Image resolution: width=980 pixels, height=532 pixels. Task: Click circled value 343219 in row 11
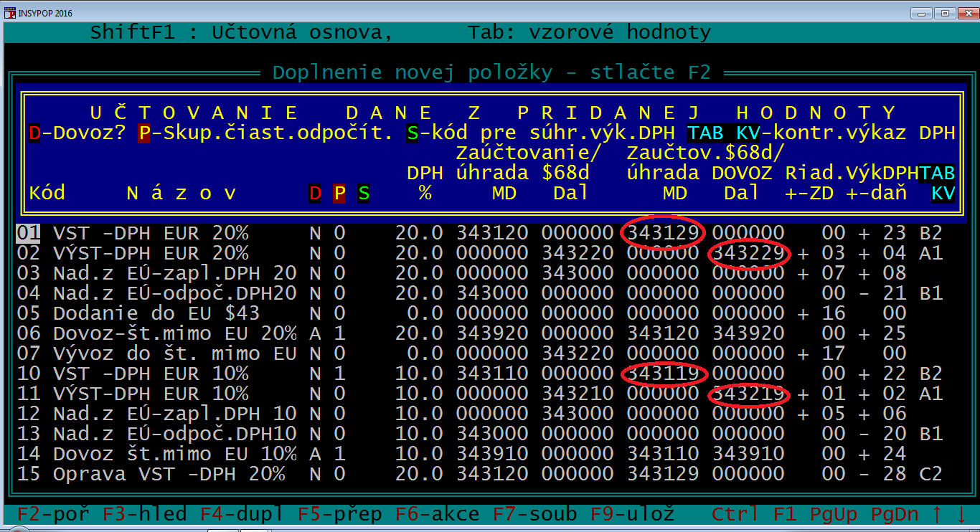pos(748,394)
